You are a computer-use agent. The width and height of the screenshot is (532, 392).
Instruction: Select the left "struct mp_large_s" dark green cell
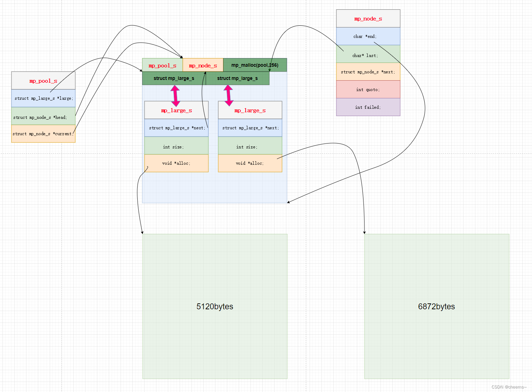click(174, 78)
